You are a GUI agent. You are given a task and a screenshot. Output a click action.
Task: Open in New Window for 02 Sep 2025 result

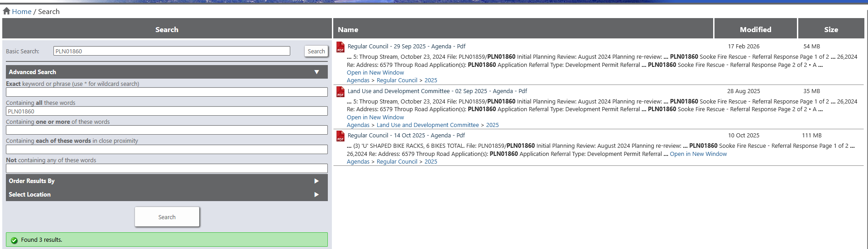coord(375,117)
